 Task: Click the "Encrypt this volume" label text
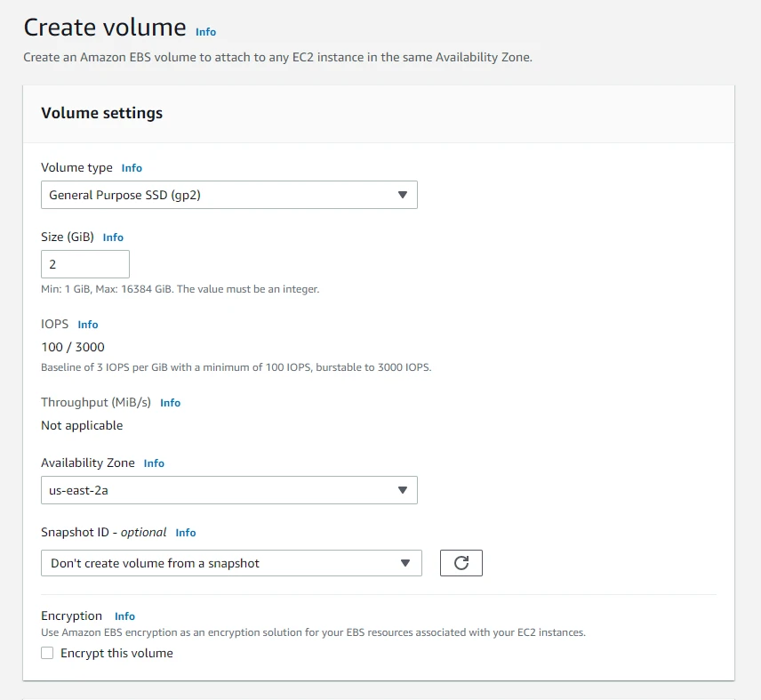(116, 654)
